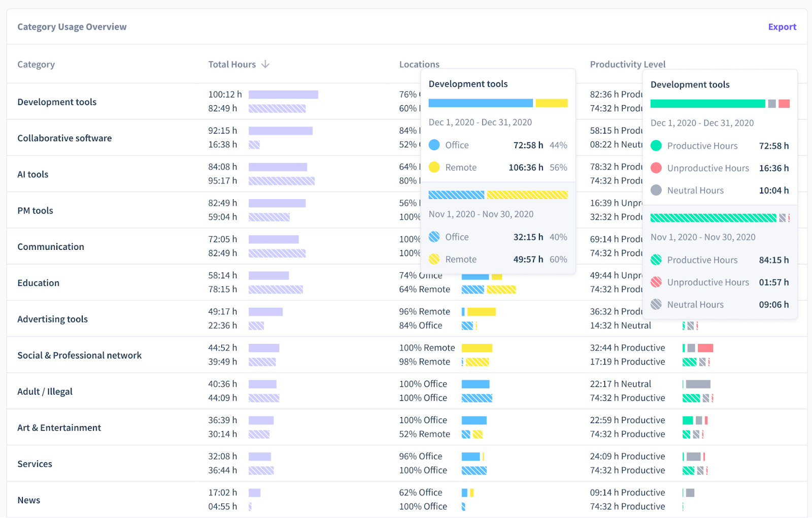Screen dimensions: 812x518
Task: Click the striped Neutral Hours dot for November
Action: pyautogui.click(x=656, y=304)
